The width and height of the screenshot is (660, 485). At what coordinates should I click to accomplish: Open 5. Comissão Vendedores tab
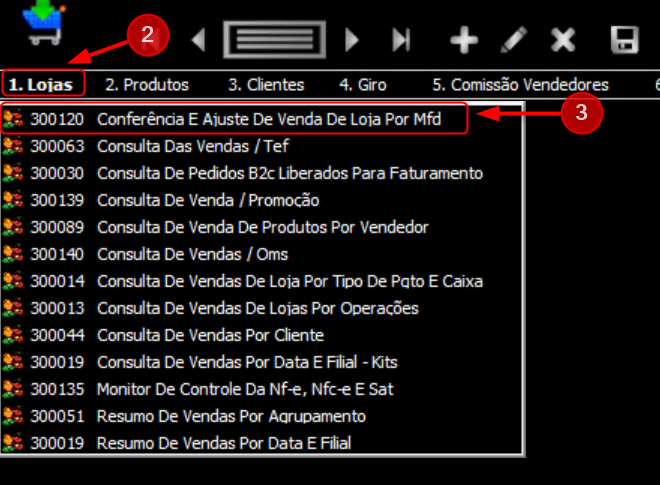tap(521, 85)
